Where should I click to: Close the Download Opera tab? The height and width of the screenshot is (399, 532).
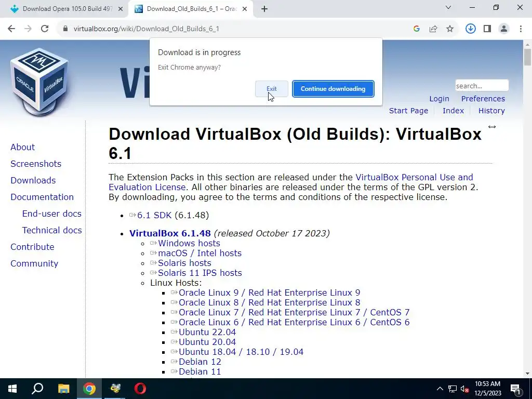coord(121,9)
